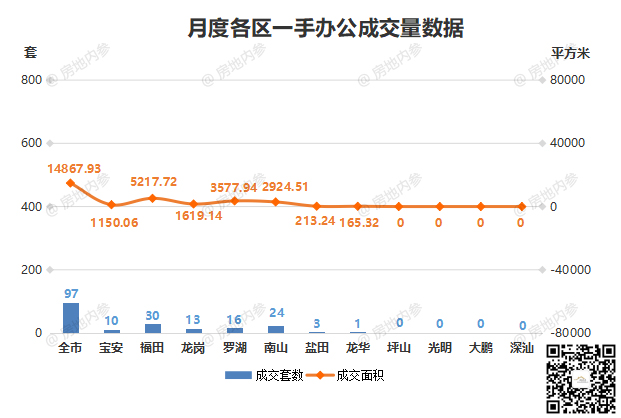Select the 深汕 category axis label
This screenshot has height=418, width=621.
(521, 348)
